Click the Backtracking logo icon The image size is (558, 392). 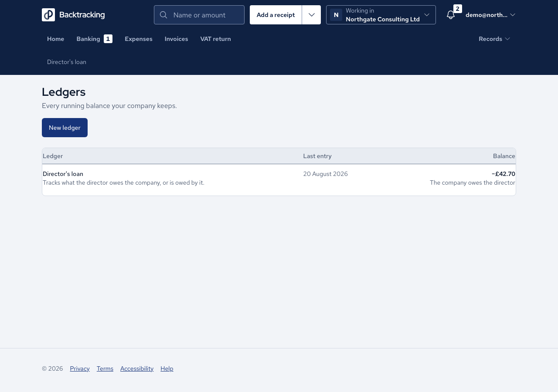point(48,15)
